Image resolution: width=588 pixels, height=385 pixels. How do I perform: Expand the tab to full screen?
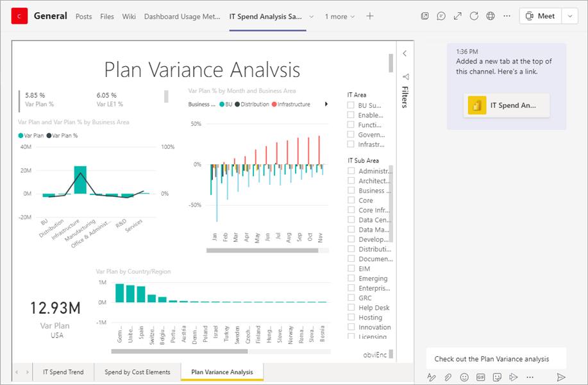coord(457,16)
